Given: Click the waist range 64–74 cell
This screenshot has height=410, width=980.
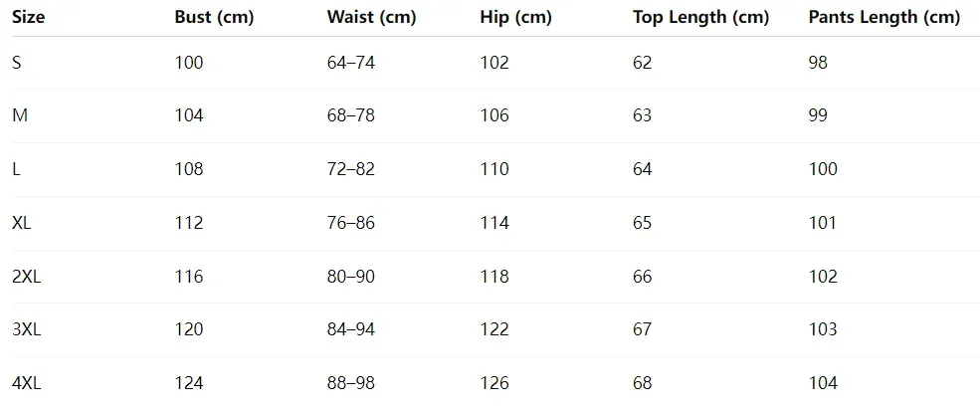Looking at the screenshot, I should 350,63.
